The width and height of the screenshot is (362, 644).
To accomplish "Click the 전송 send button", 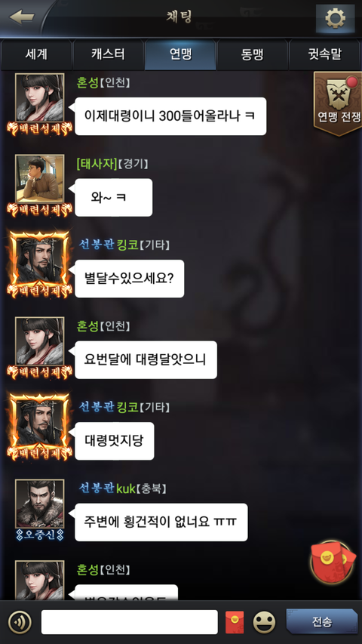I will click(321, 621).
